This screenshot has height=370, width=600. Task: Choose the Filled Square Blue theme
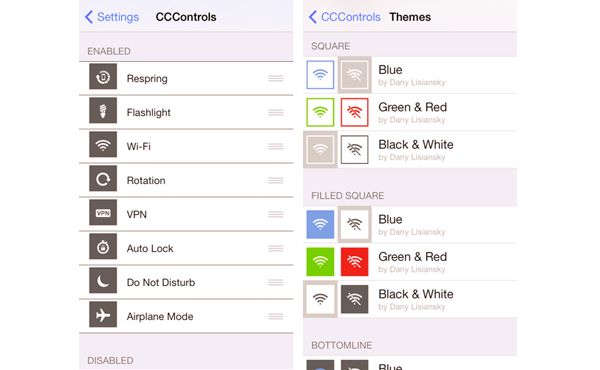[410, 225]
